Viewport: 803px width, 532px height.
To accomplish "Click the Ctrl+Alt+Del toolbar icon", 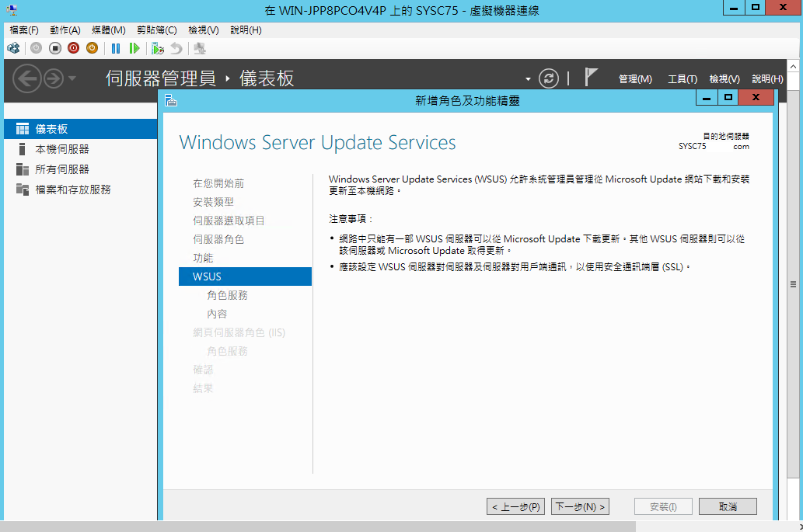I will click(x=13, y=49).
